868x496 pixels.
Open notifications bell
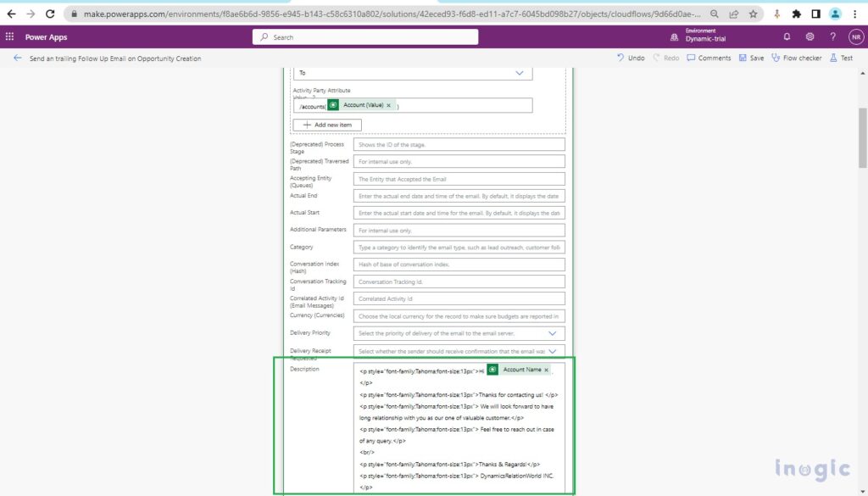click(787, 36)
